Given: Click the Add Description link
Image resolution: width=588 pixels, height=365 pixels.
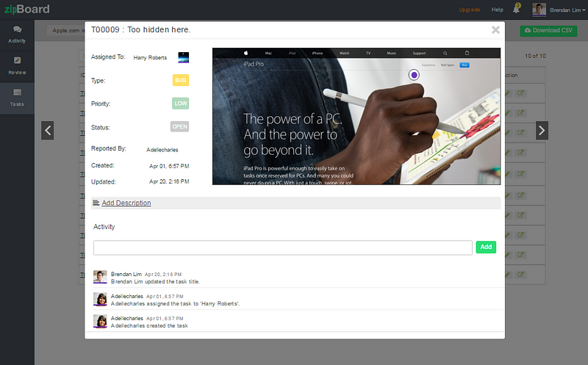Looking at the screenshot, I should point(126,203).
